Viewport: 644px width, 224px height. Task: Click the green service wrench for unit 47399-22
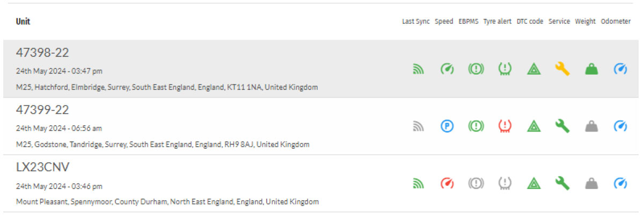[562, 126]
